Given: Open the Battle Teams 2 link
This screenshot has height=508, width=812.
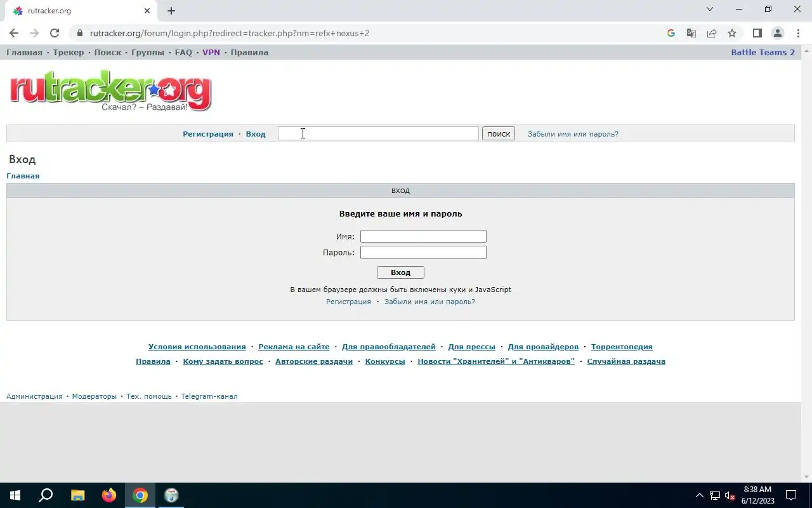Looking at the screenshot, I should point(763,52).
